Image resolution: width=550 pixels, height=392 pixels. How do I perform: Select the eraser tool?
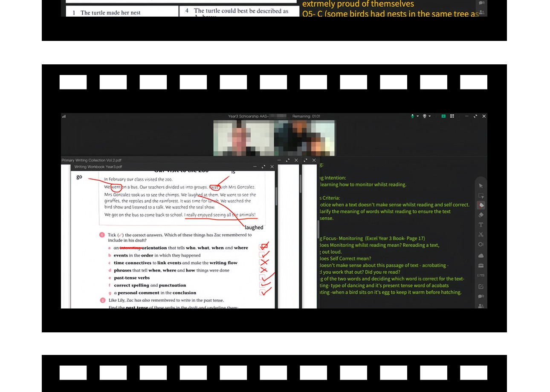point(481,215)
